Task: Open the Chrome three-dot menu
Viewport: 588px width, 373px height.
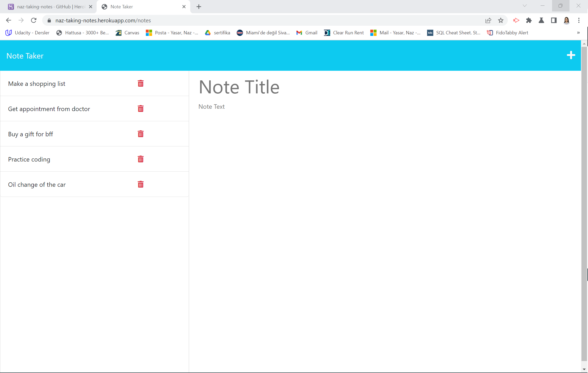Action: pos(579,20)
